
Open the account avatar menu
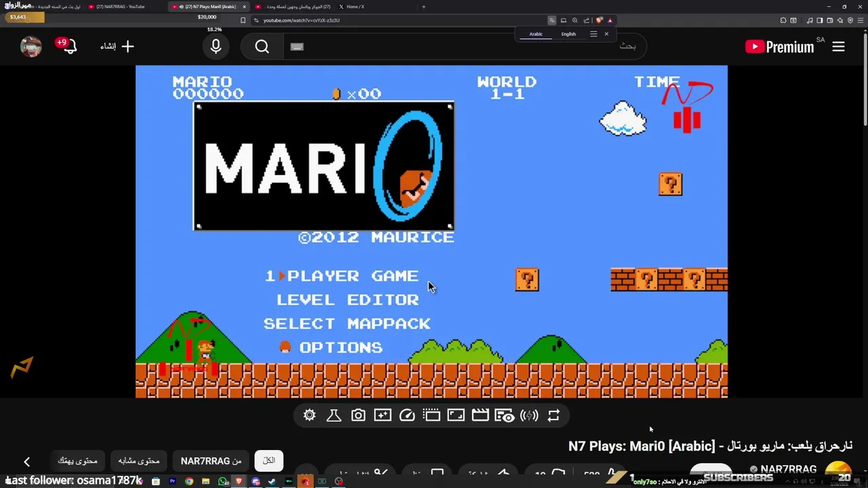tap(31, 46)
